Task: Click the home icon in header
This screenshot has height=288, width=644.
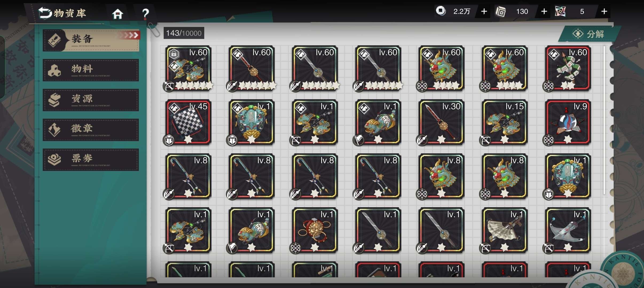Action: click(117, 14)
